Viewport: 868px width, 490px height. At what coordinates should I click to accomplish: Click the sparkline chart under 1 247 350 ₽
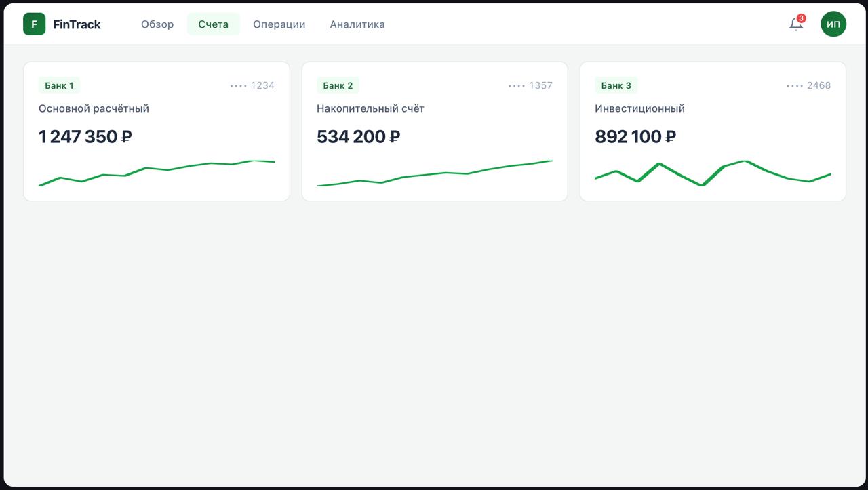click(157, 173)
